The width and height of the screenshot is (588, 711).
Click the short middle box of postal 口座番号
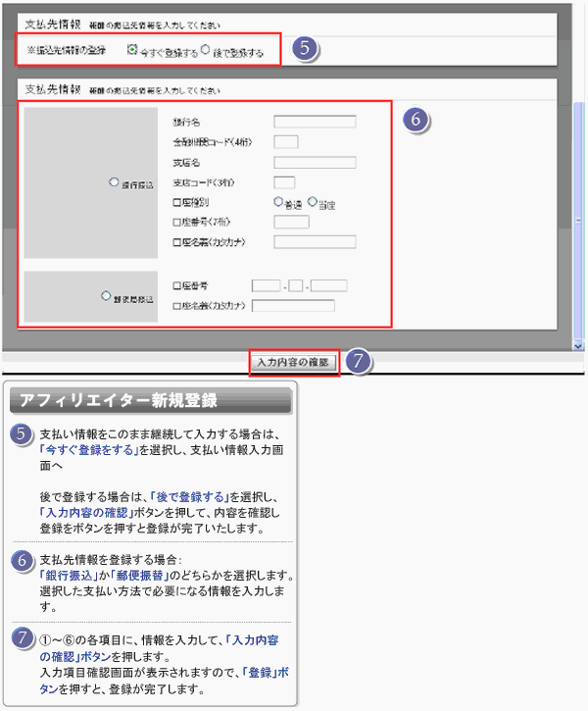coord(295,285)
